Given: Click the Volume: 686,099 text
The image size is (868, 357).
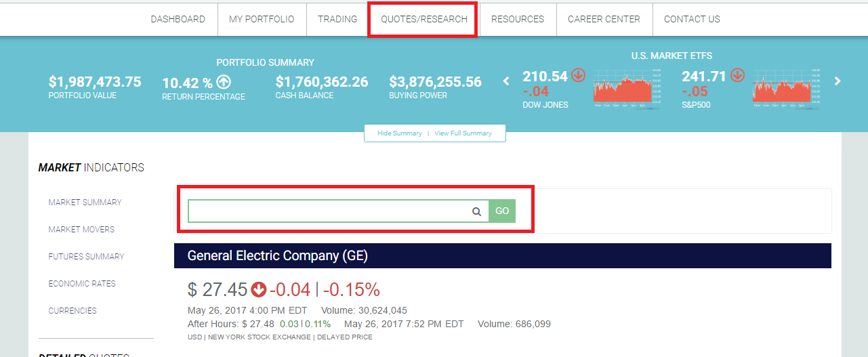Looking at the screenshot, I should pos(514,324).
